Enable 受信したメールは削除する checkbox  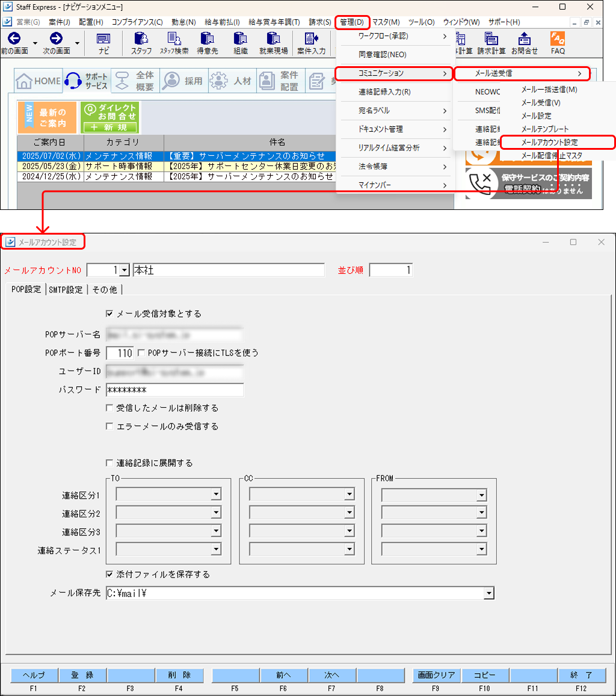point(109,407)
